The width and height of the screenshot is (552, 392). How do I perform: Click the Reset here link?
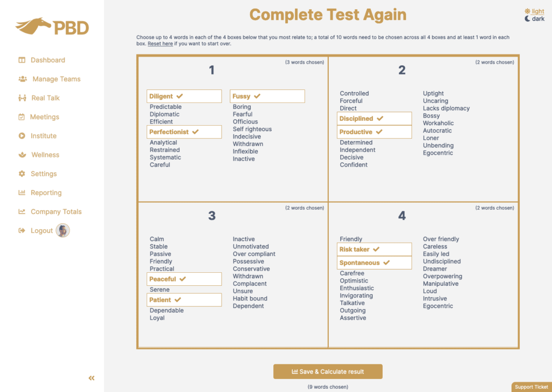click(x=160, y=44)
